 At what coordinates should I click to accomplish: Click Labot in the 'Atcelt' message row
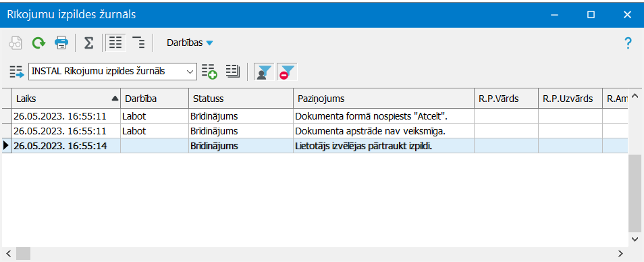pyautogui.click(x=155, y=116)
